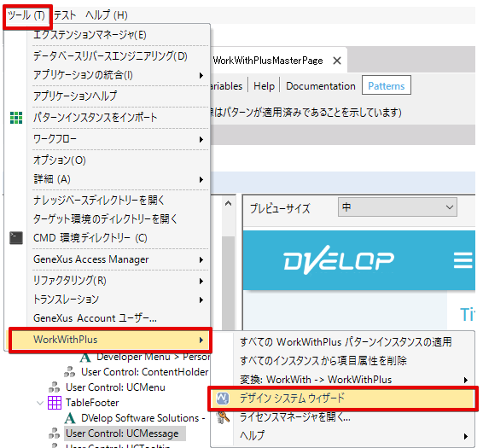Image resolution: width=483 pixels, height=448 pixels.
Task: Open the Documentation tab
Action: pyautogui.click(x=321, y=86)
